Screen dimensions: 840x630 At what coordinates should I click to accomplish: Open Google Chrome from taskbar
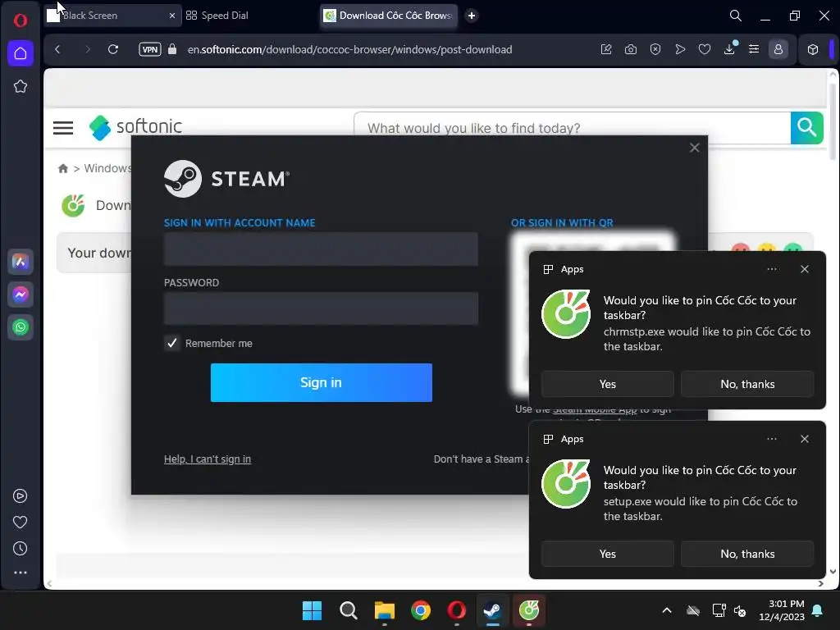pos(421,610)
